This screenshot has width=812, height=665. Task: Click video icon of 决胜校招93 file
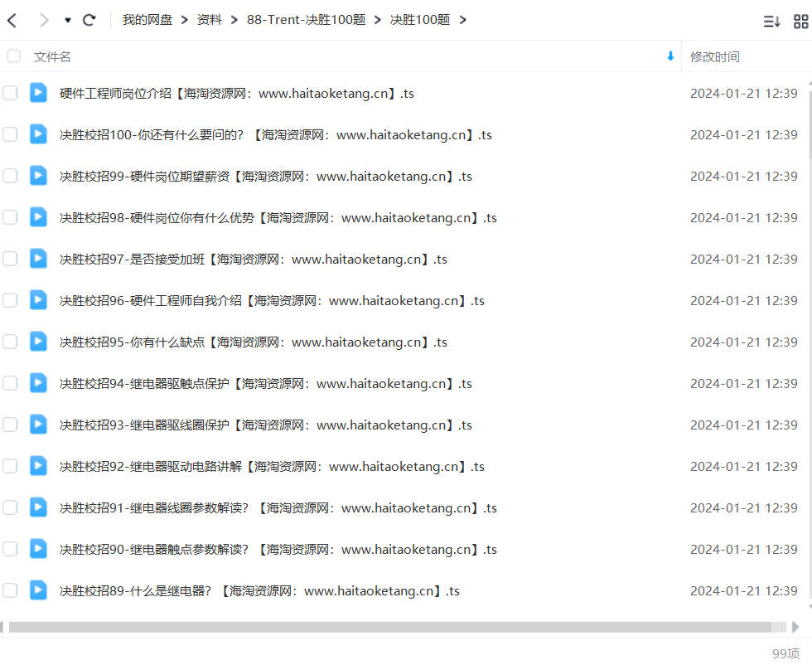(x=38, y=425)
